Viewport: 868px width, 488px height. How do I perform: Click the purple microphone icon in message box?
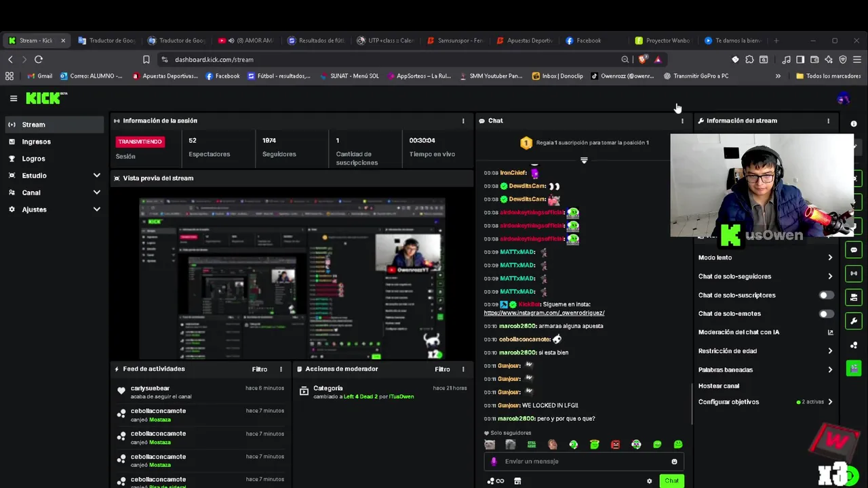tap(494, 462)
